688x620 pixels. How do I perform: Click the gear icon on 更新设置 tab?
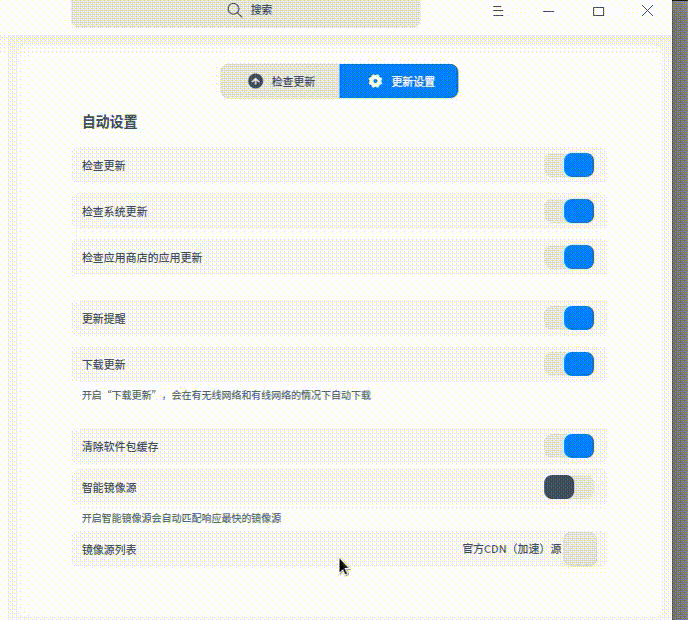click(x=375, y=81)
